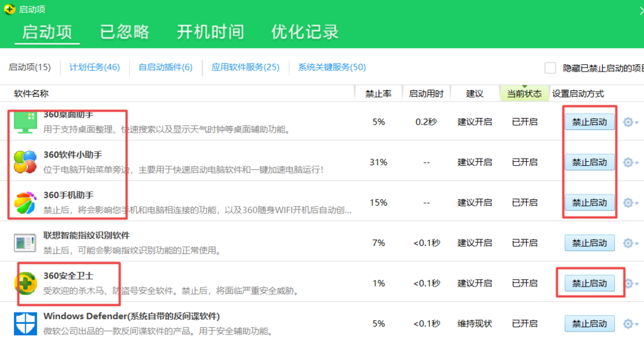This screenshot has height=337, width=644.
Task: Sort by the 建议 column header
Action: tap(475, 94)
